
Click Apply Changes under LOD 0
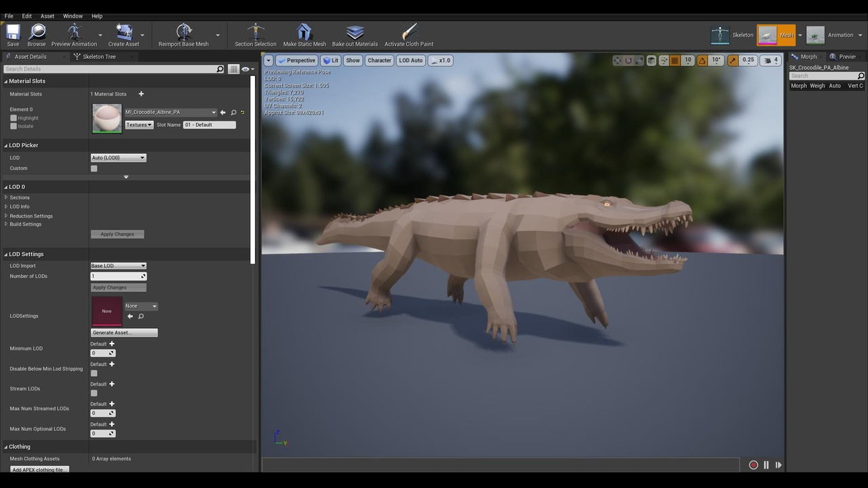[x=117, y=235]
